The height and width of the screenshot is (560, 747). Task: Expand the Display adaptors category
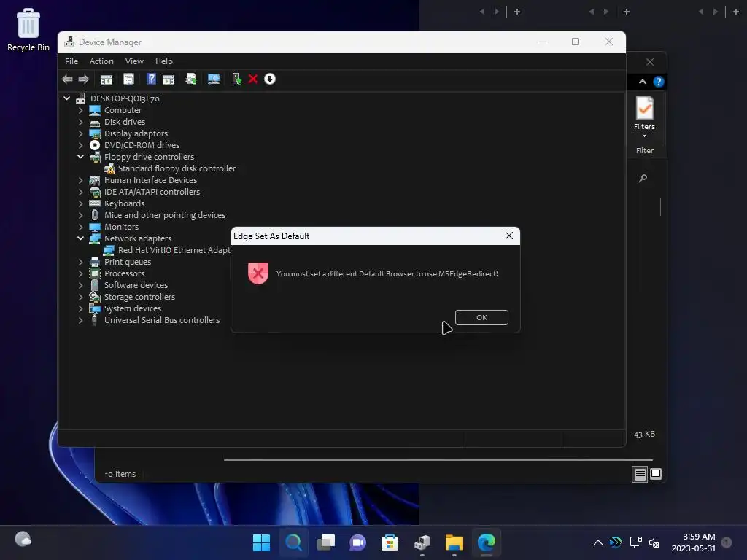tap(80, 134)
